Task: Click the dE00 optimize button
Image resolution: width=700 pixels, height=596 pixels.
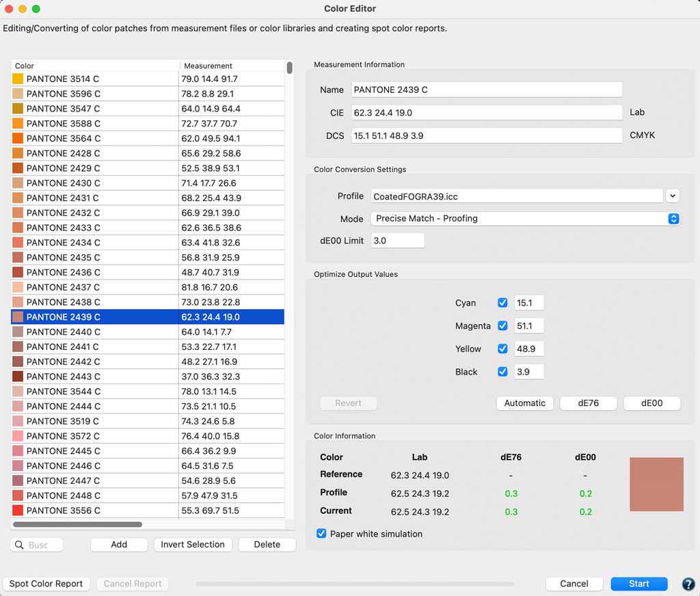Action: (x=651, y=403)
